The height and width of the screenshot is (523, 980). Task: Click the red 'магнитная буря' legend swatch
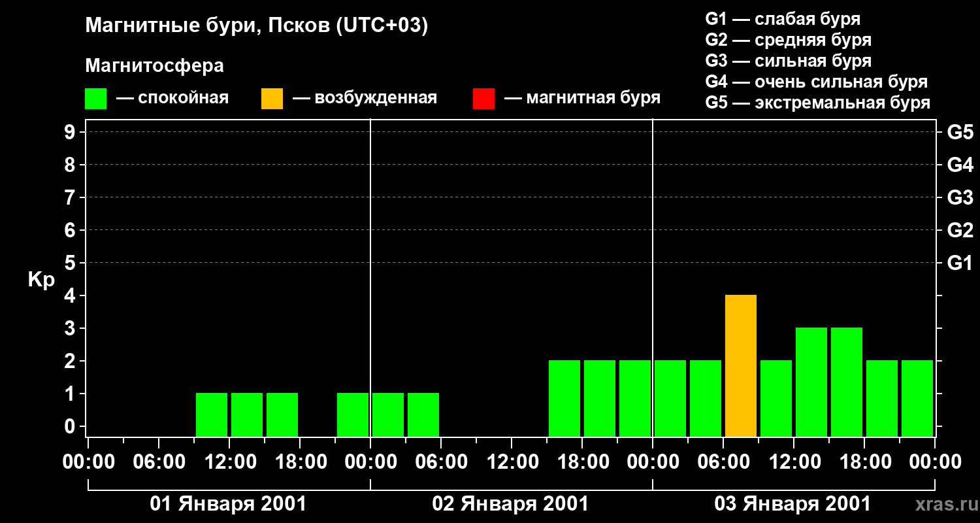[x=483, y=99]
